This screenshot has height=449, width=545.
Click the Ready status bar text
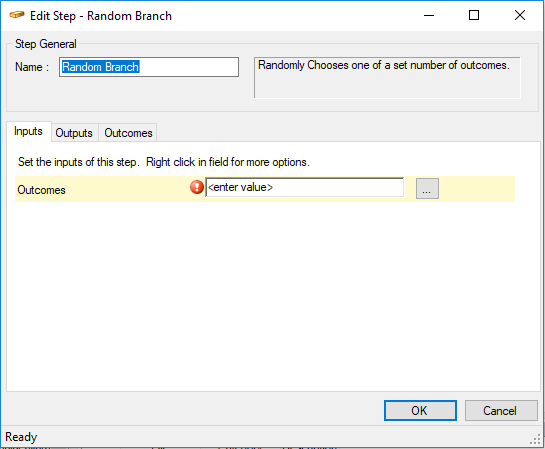[x=21, y=437]
